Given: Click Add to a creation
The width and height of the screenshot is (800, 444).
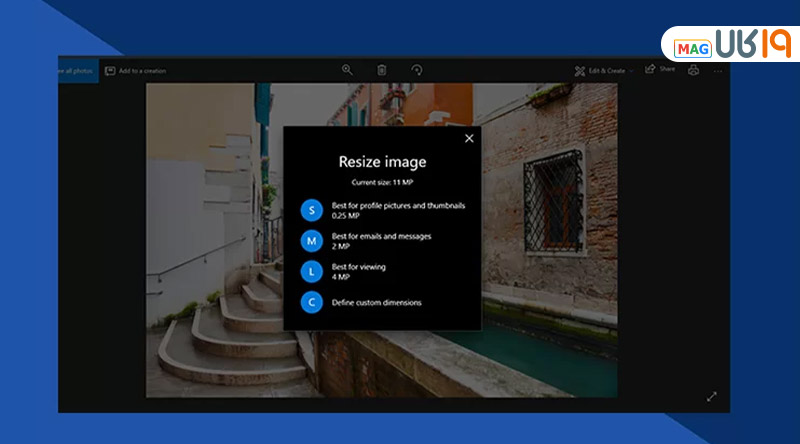Looking at the screenshot, I should coord(136,71).
